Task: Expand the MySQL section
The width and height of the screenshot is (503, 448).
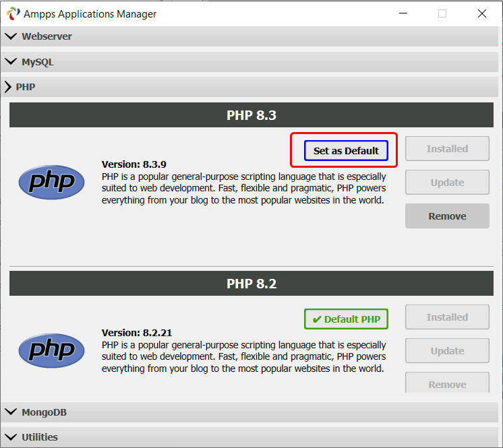Action: (249, 61)
